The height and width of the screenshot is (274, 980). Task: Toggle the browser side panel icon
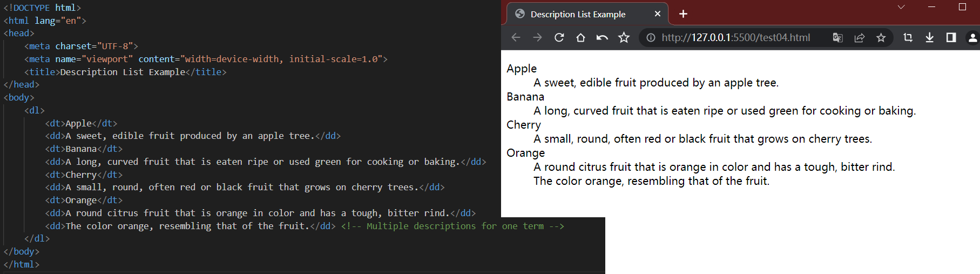pyautogui.click(x=951, y=37)
